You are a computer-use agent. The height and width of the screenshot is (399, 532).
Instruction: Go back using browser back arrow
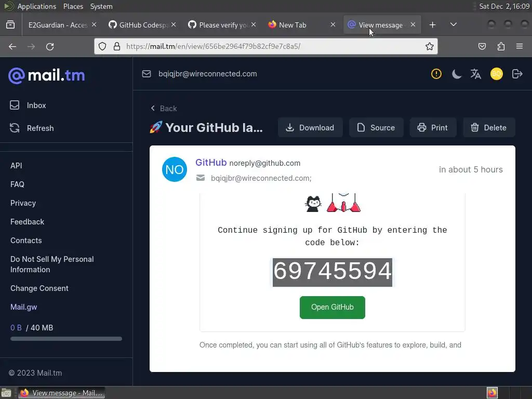[12, 46]
